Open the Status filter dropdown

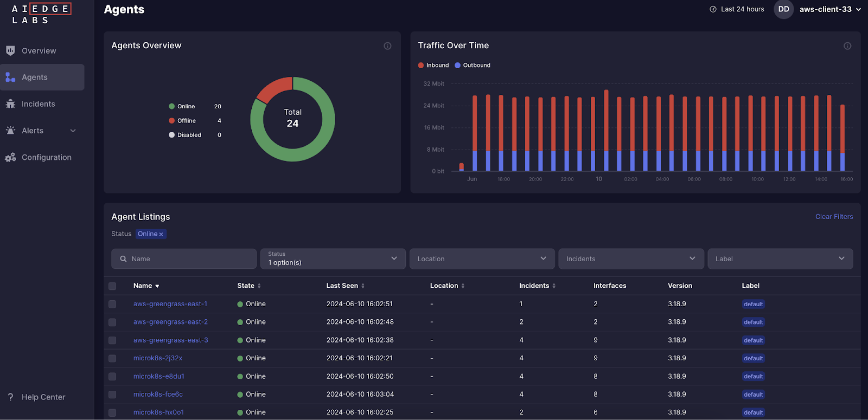click(x=333, y=259)
